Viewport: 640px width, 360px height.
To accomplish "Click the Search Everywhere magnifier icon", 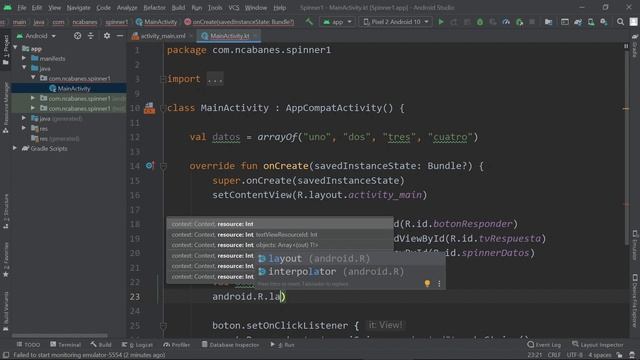I will coord(620,22).
